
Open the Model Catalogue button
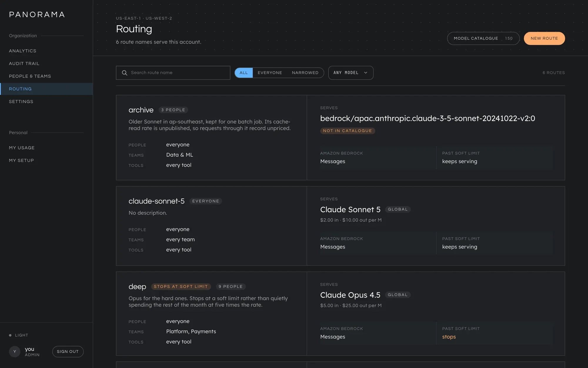(x=483, y=38)
